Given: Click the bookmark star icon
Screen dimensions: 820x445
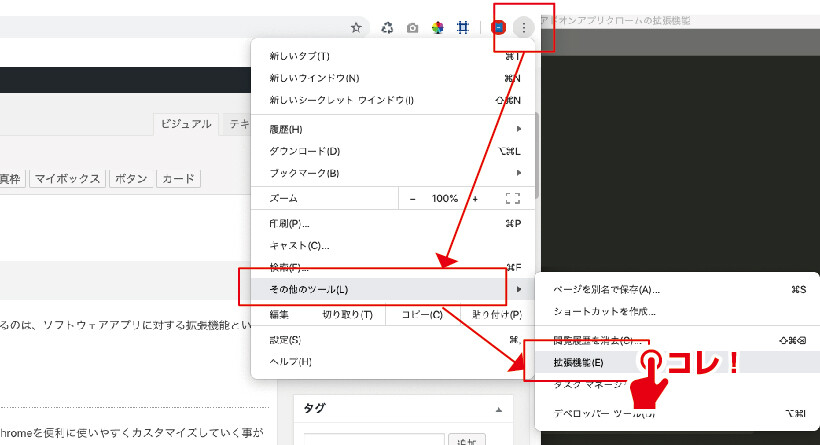Looking at the screenshot, I should pos(356,28).
